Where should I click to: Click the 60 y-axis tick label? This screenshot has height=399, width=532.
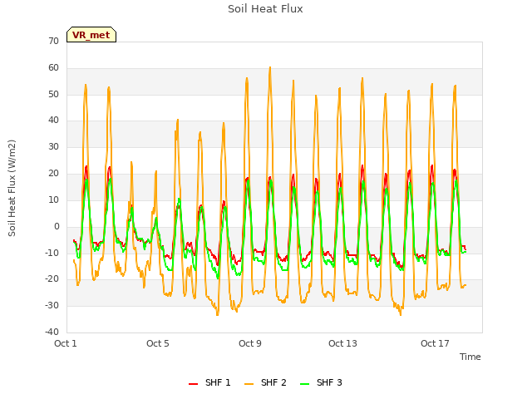click(53, 67)
